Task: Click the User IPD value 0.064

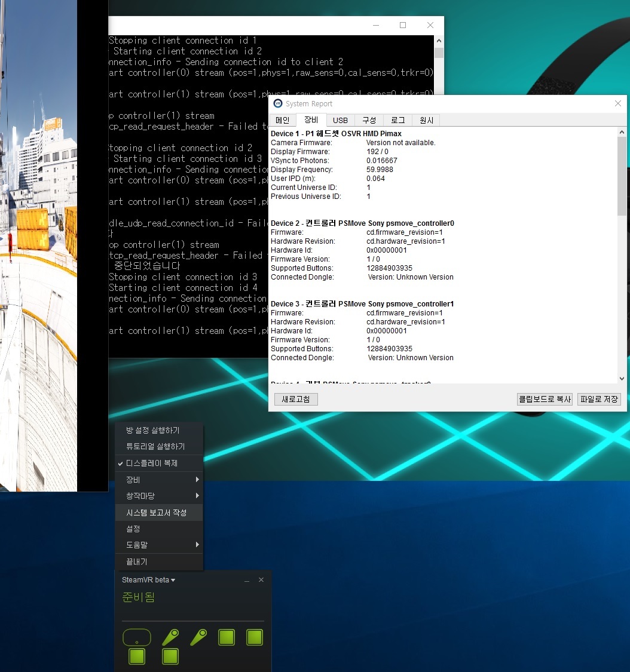Action: pos(376,179)
